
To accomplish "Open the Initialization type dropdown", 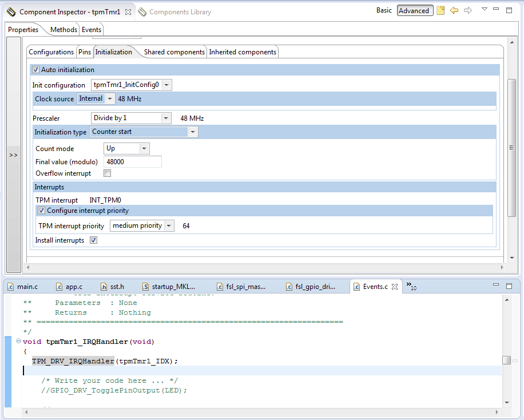I will (x=193, y=132).
